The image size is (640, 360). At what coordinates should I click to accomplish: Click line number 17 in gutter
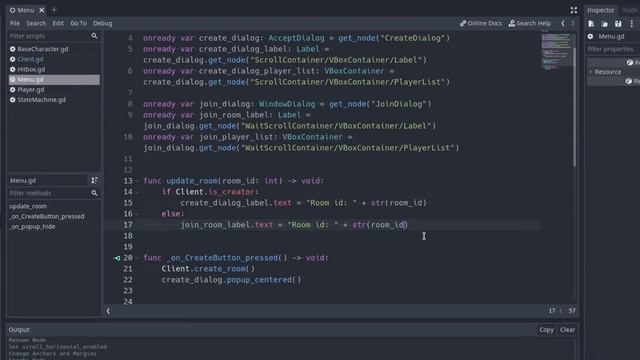[128, 225]
